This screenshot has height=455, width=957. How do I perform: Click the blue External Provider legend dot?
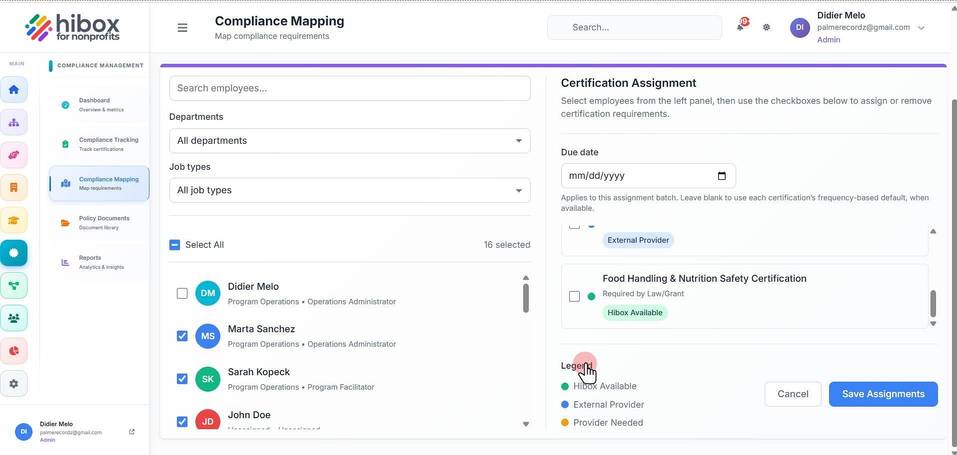565,404
